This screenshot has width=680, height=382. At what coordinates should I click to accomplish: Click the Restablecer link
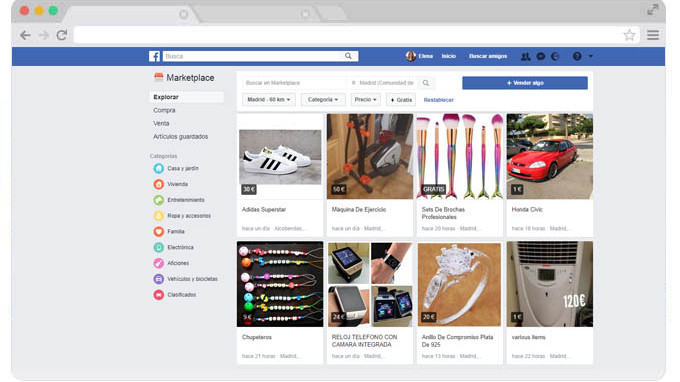tap(438, 100)
